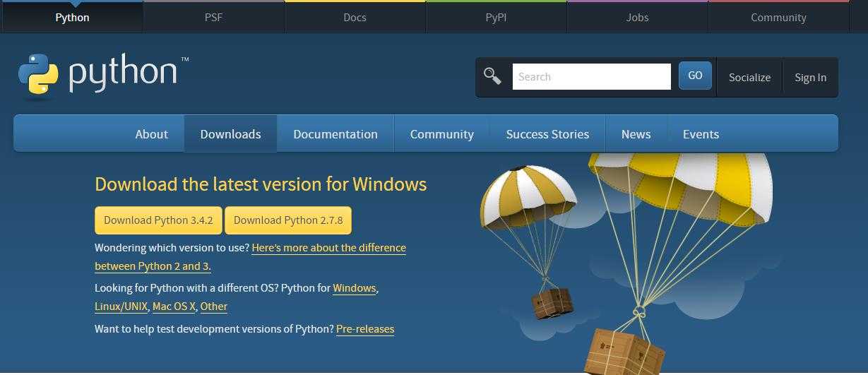Screen dimensions: 868x375
Task: Follow the Windows OS link
Action: pos(355,288)
